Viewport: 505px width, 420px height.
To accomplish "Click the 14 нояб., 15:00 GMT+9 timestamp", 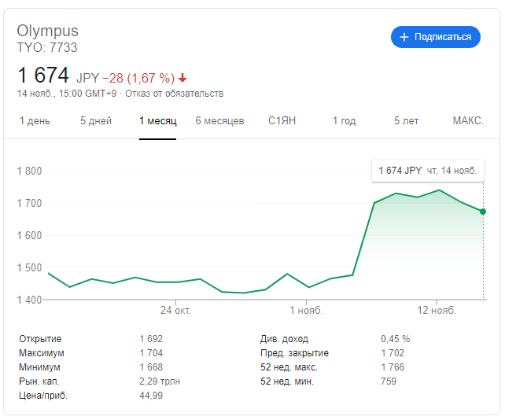I will (x=67, y=94).
